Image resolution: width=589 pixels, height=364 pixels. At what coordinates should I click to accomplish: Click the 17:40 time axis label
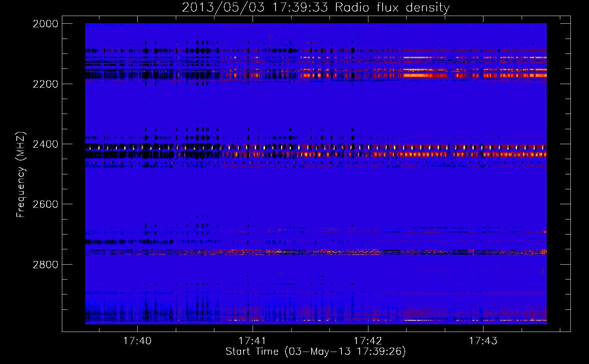click(137, 341)
